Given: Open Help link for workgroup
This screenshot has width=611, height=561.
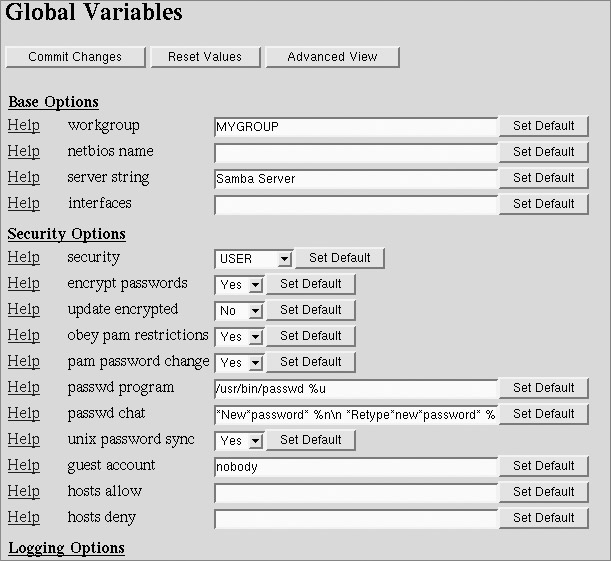Looking at the screenshot, I should [x=24, y=126].
